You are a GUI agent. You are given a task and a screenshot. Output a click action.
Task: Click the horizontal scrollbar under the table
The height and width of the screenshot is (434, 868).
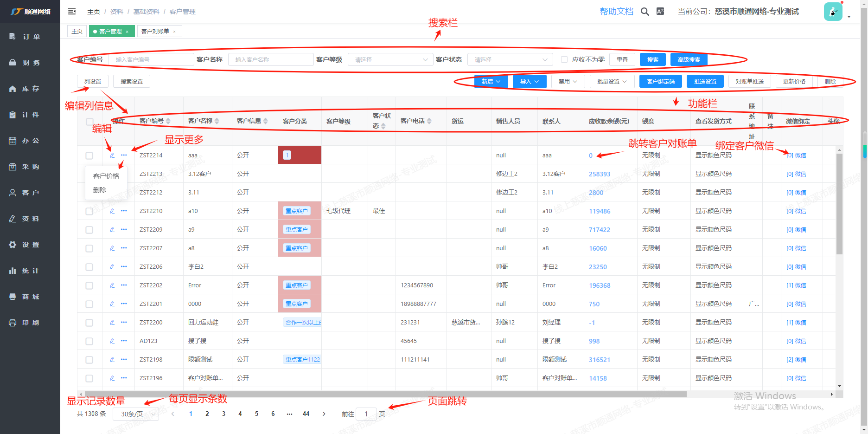click(385, 395)
